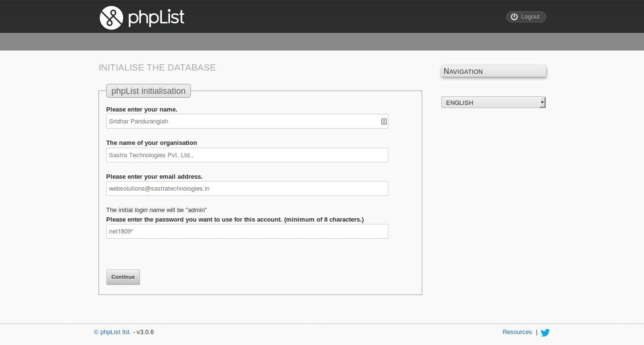Click the phpList initialisation legend tab
Image resolution: width=644 pixels, height=345 pixels.
(149, 91)
